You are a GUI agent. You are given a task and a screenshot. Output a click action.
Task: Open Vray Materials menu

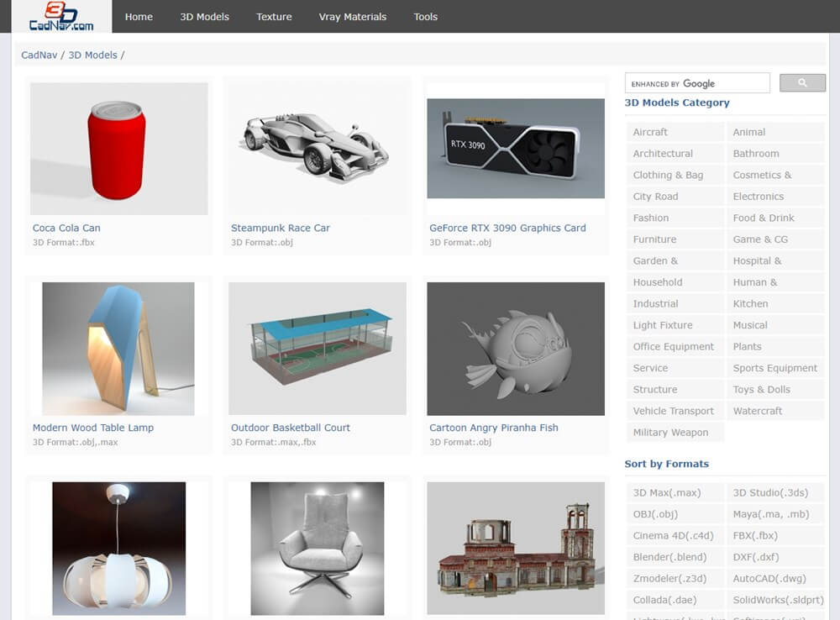[353, 17]
